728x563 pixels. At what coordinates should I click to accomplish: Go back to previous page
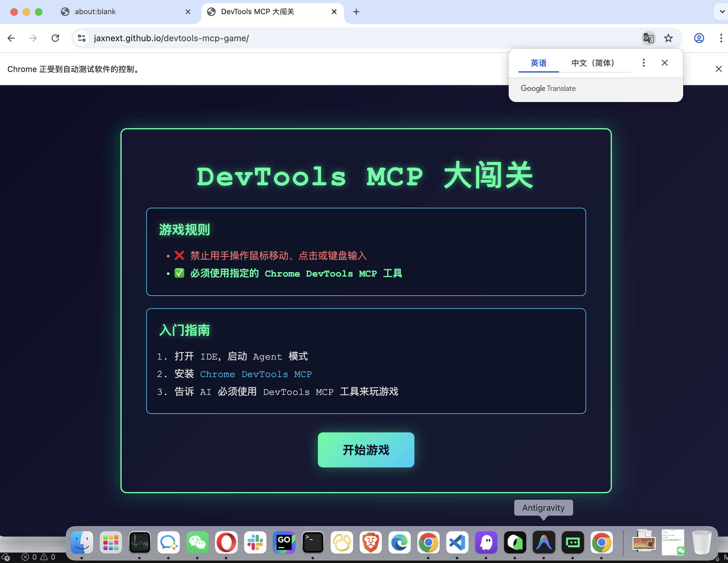[x=11, y=38]
